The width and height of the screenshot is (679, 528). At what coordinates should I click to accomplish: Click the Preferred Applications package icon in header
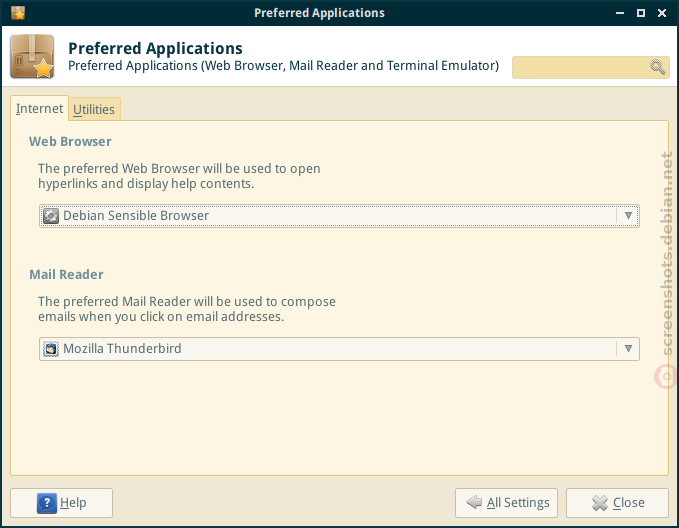(x=32, y=56)
